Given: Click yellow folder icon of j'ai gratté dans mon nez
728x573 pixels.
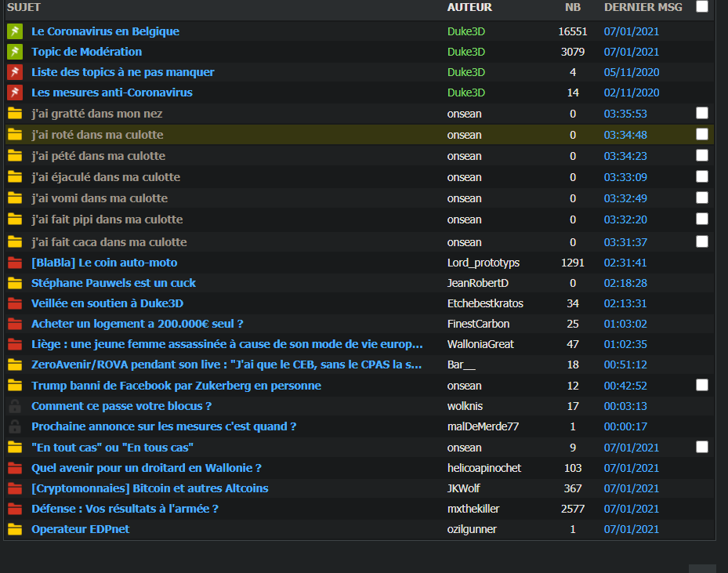Looking at the screenshot, I should (x=15, y=114).
